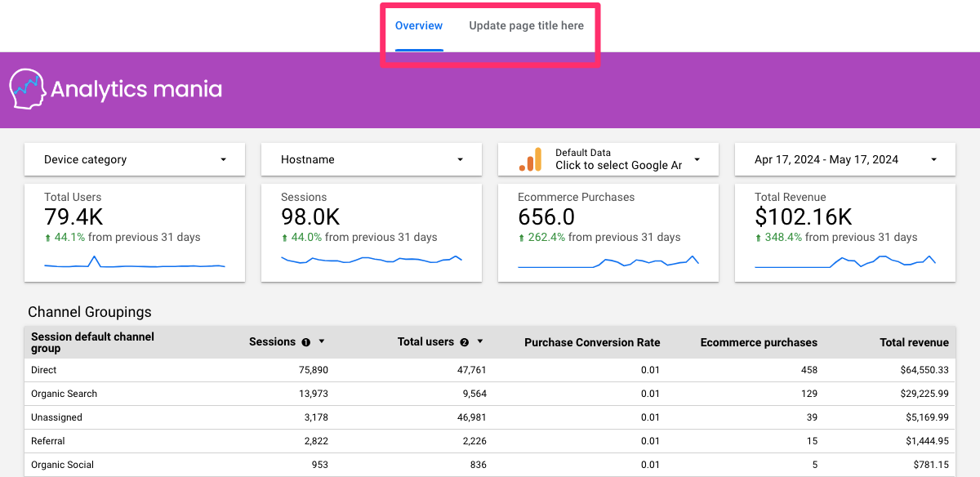Click the info icon beside Sessions header
980x477 pixels.
click(x=306, y=342)
